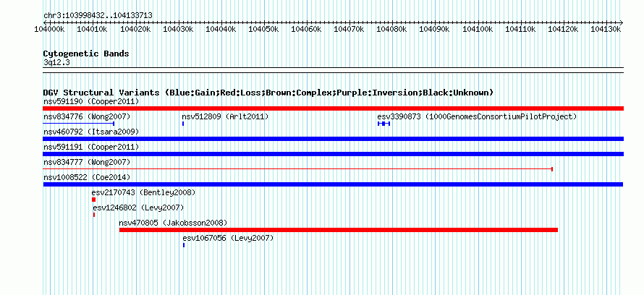Click the nsv591190 (Cooper2011) red loss bar

coord(333,108)
